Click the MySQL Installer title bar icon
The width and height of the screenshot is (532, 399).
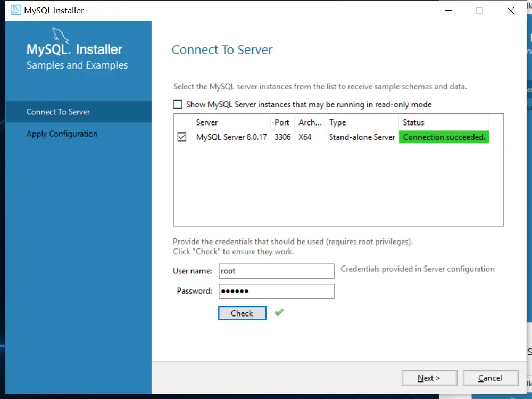click(x=15, y=10)
